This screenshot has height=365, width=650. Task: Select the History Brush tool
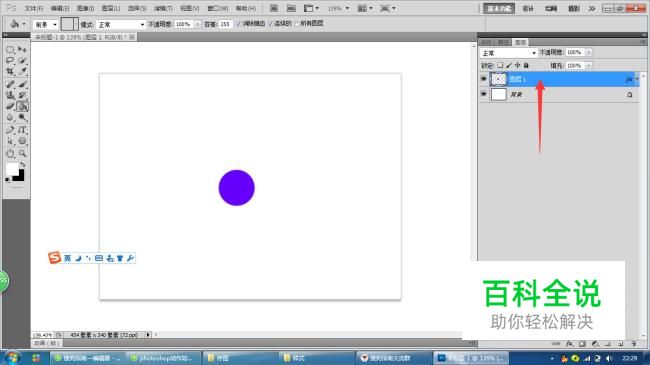pos(22,95)
